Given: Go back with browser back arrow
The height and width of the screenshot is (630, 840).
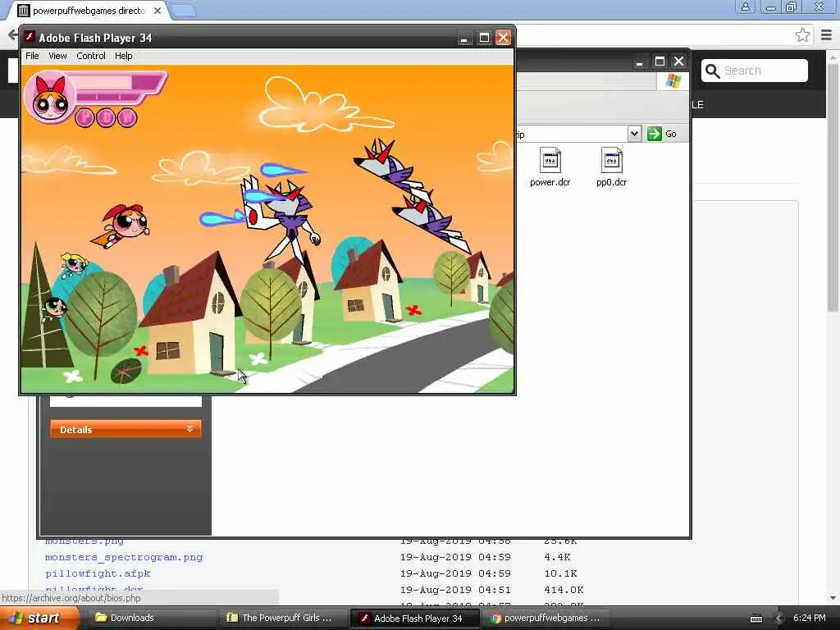Looking at the screenshot, I should tap(13, 35).
